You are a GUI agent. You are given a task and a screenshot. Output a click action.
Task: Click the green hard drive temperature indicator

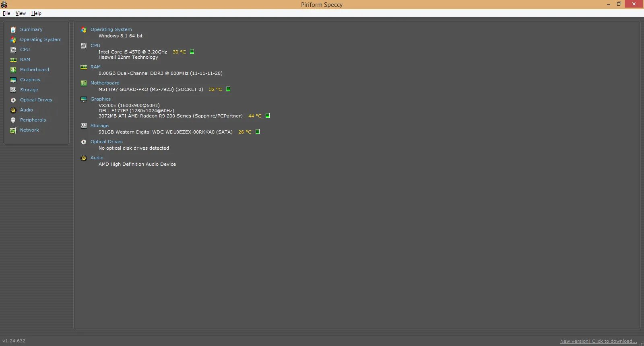coord(258,132)
